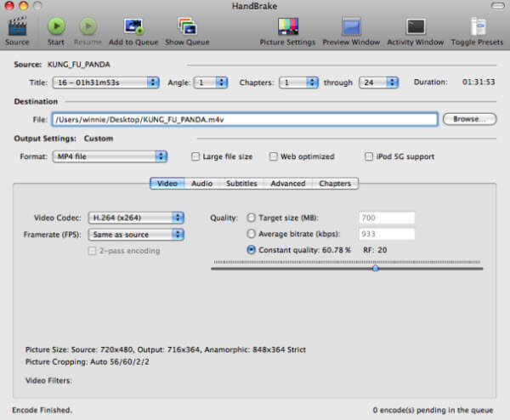Click the Average bitrate field showing 933
Image resolution: width=510 pixels, height=420 pixels.
[387, 234]
